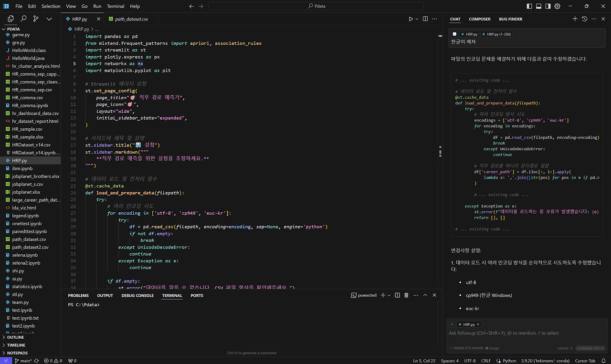Switch to PORTS panel tab
The width and height of the screenshot is (611, 364).
point(197,295)
